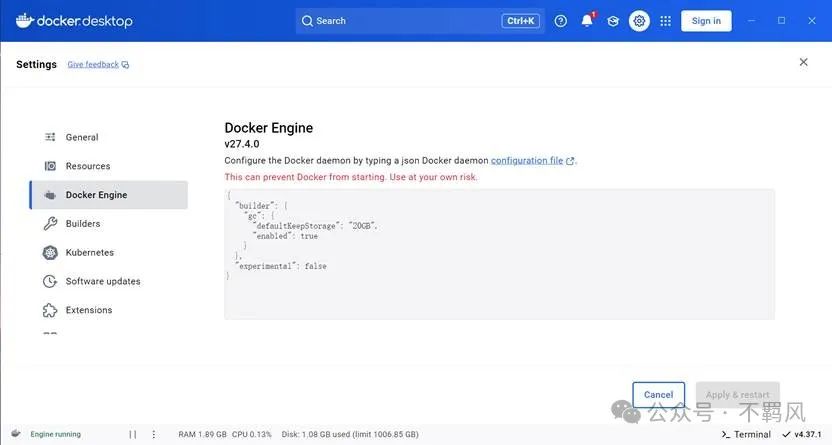The height and width of the screenshot is (445, 832).
Task: Pause the engine with the pause icon
Action: [133, 434]
